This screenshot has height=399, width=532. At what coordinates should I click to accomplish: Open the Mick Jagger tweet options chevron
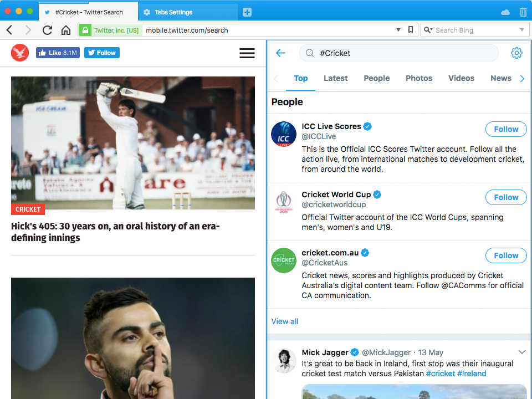522,352
